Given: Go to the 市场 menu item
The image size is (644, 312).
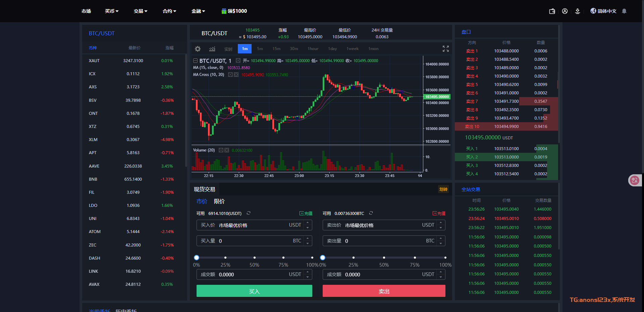Looking at the screenshot, I should tap(86, 11).
